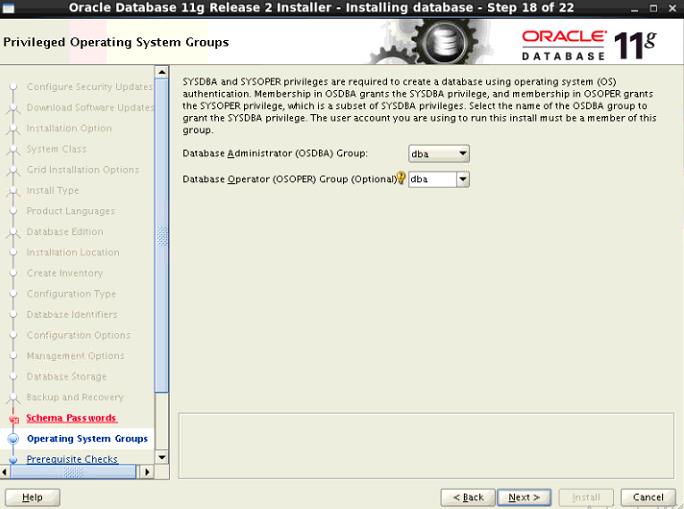This screenshot has width=684, height=509.
Task: Open the OSOPER group dropdown arrow
Action: pos(463,179)
